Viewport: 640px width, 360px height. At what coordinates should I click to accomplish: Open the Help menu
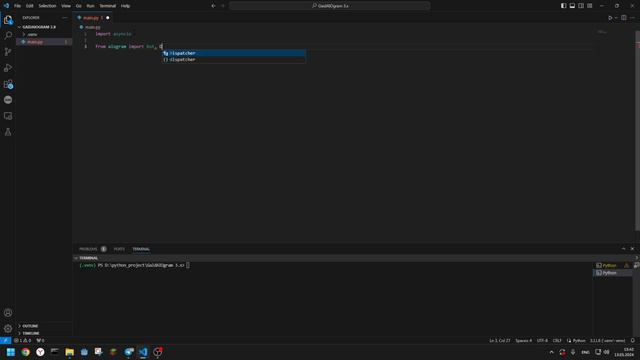coord(125,6)
